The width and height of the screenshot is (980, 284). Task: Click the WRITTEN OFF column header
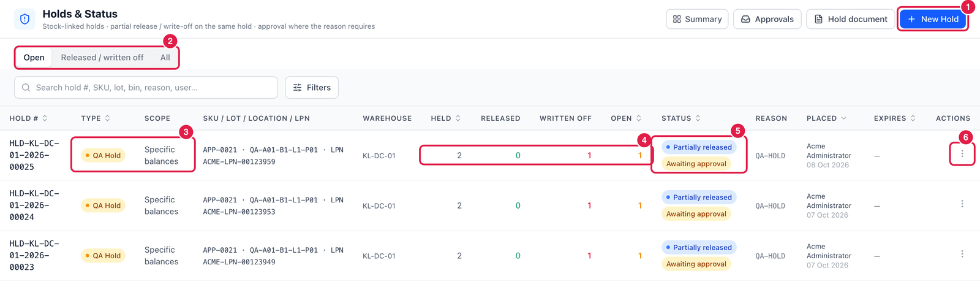[x=565, y=118]
